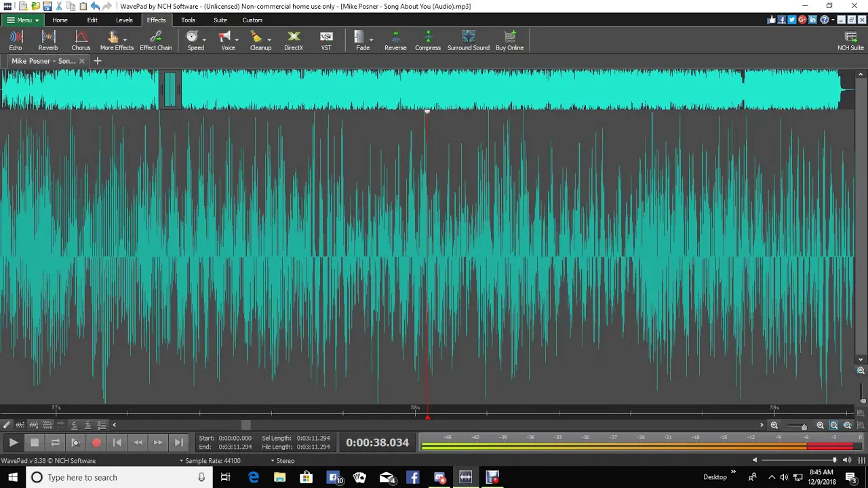Click Buy Online cart icon
868x488 pixels.
tap(510, 37)
